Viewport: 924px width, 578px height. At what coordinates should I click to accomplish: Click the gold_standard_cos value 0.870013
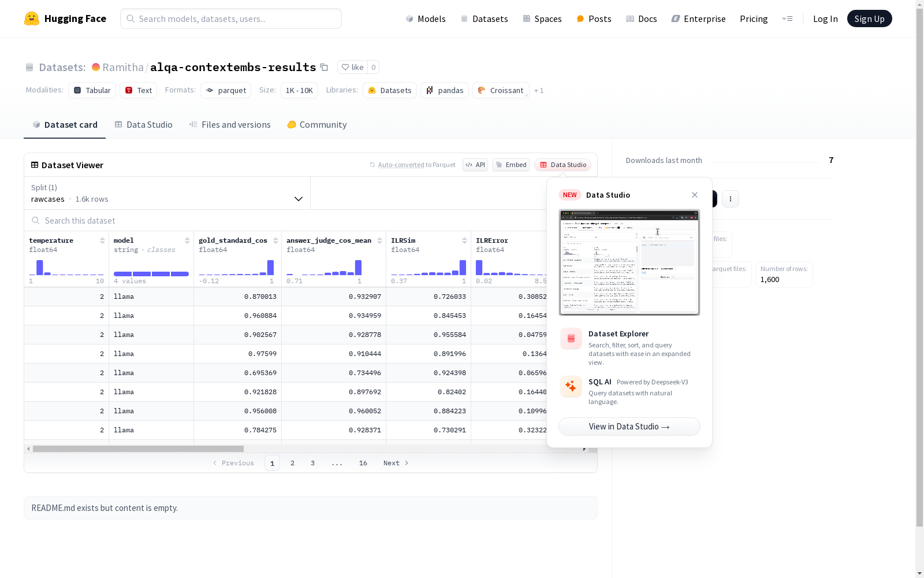pos(260,297)
